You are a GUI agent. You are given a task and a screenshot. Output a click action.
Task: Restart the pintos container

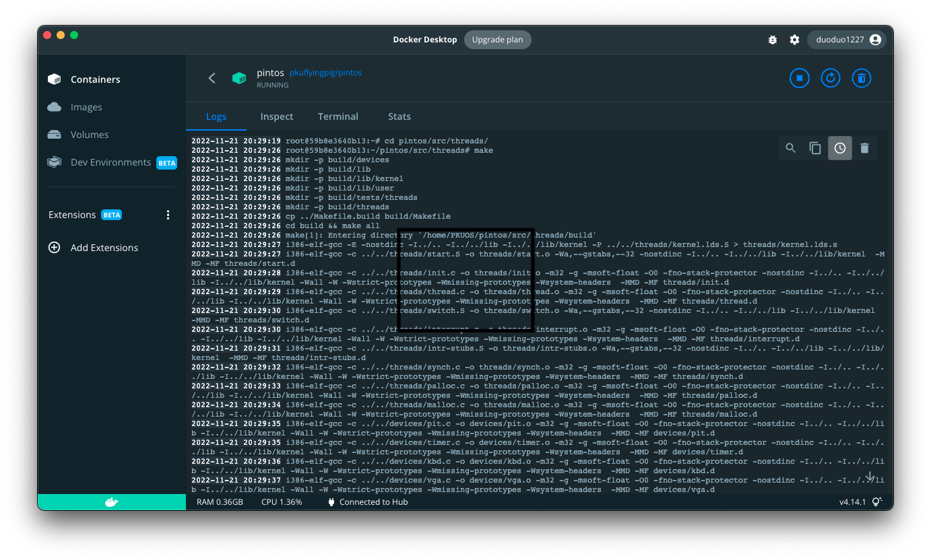[830, 77]
